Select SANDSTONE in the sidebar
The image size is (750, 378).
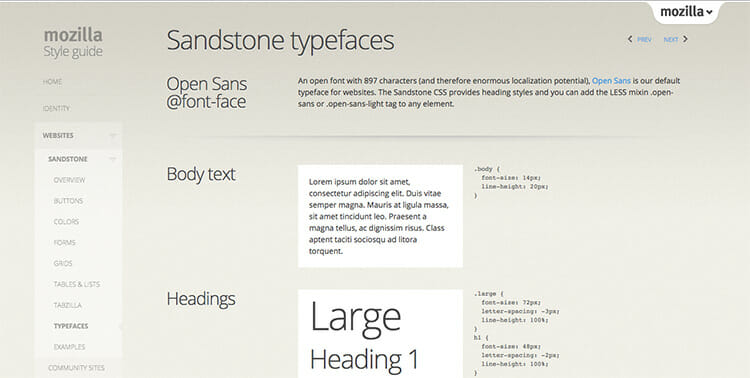coord(67,159)
